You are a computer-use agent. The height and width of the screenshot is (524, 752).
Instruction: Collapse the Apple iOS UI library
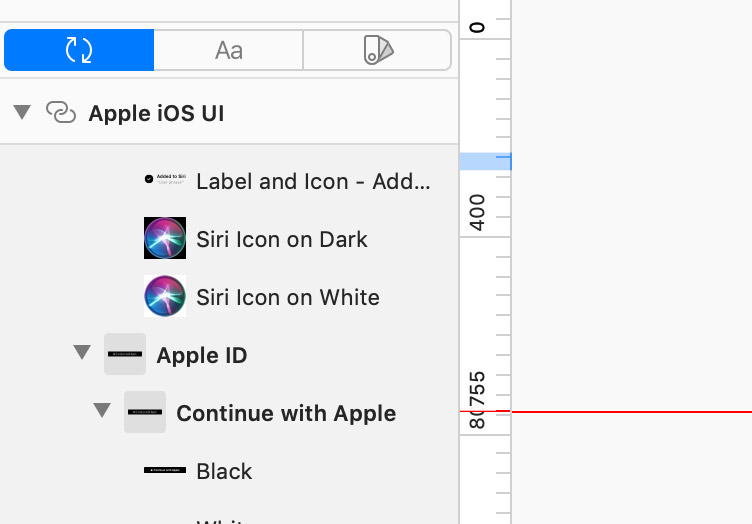22,112
